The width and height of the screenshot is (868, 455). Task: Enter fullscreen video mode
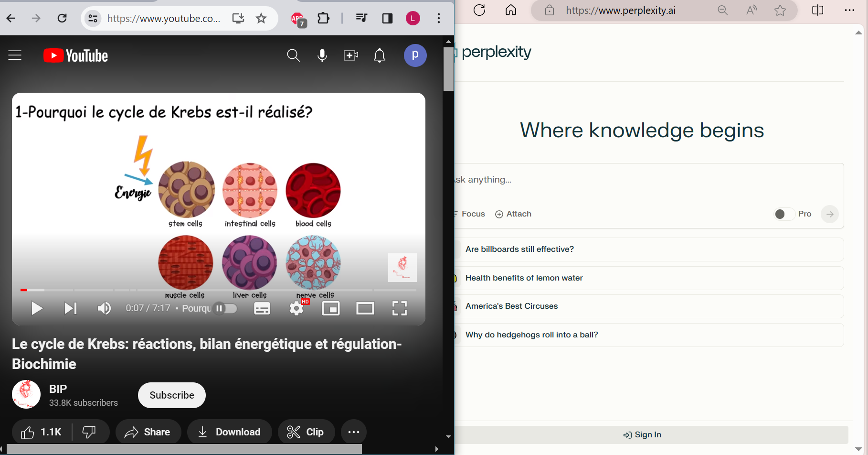[x=400, y=308]
